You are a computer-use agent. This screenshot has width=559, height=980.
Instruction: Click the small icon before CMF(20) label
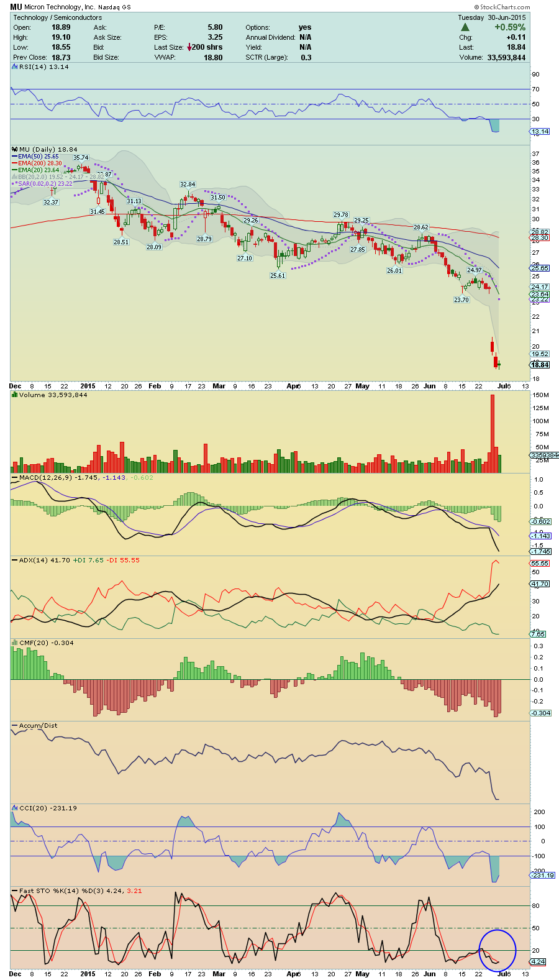(16, 643)
